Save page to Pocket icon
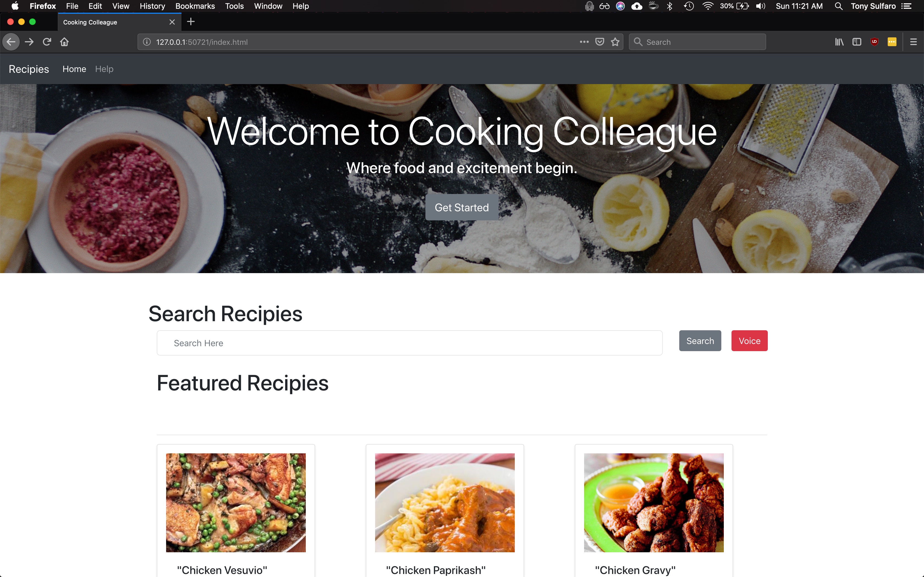924x577 pixels. [x=599, y=42]
